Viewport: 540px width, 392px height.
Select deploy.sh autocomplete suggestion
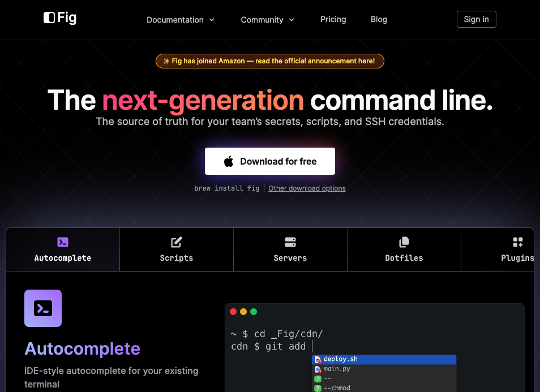pyautogui.click(x=384, y=359)
